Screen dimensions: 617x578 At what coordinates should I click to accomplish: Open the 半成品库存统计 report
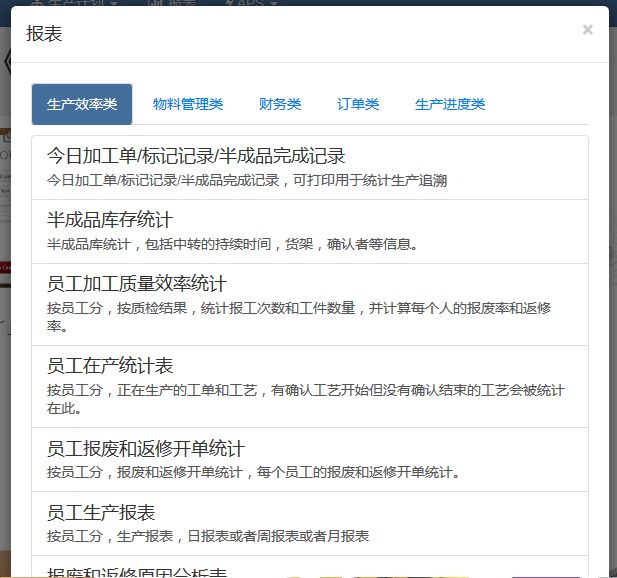pyautogui.click(x=110, y=220)
